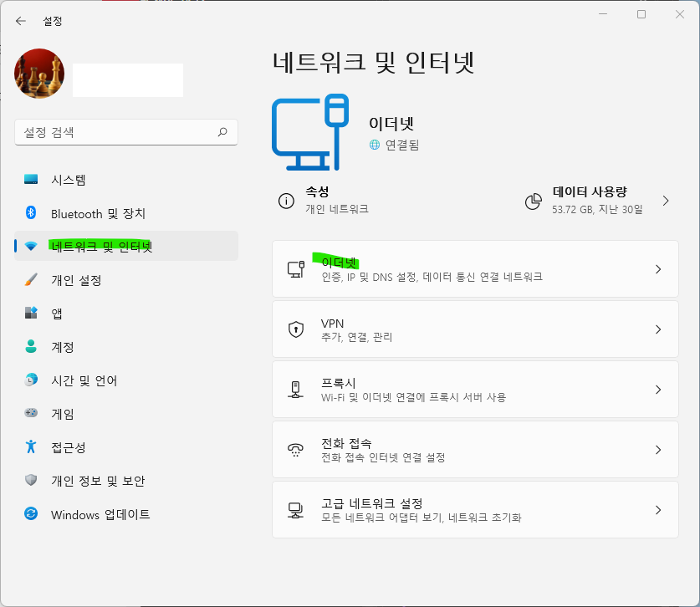Viewport: 700px width, 607px height.
Task: Maximize the settings window
Action: pyautogui.click(x=641, y=14)
